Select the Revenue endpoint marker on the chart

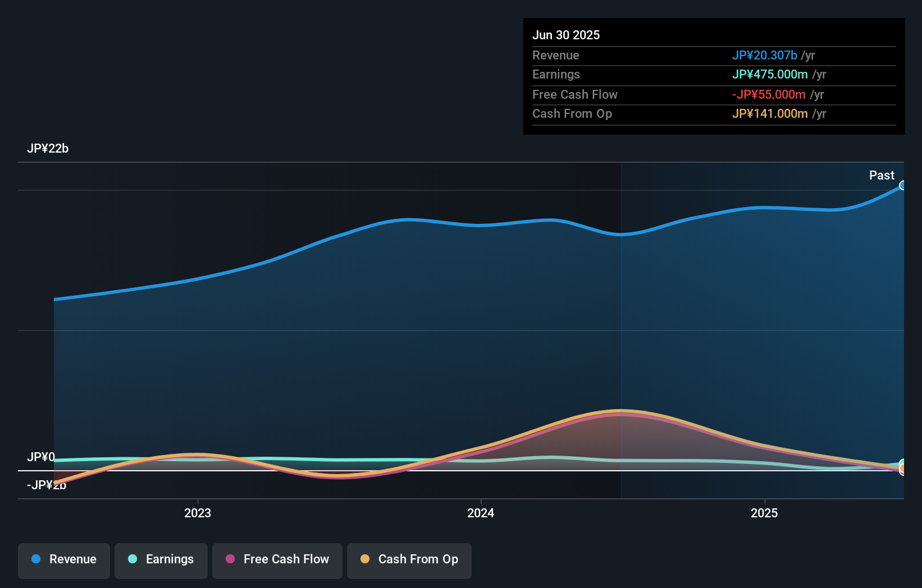click(x=903, y=185)
